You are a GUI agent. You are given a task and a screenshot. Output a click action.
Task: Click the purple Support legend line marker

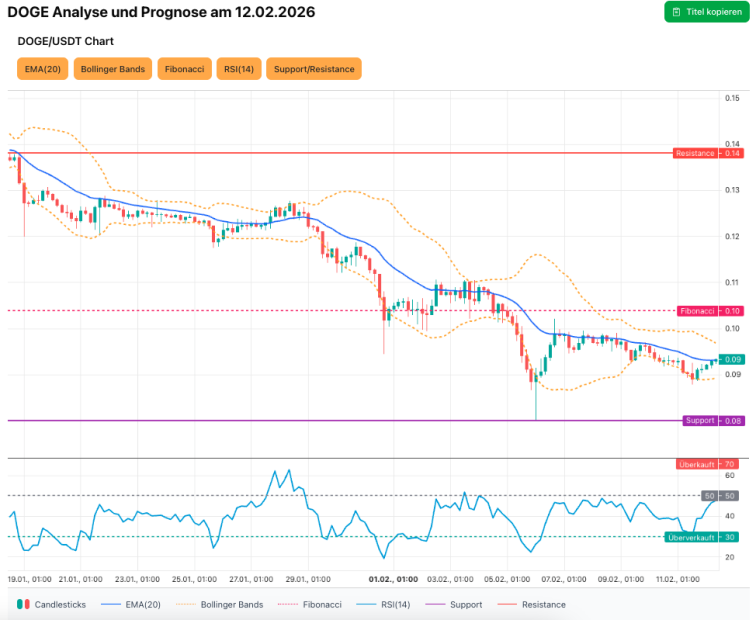tap(435, 604)
